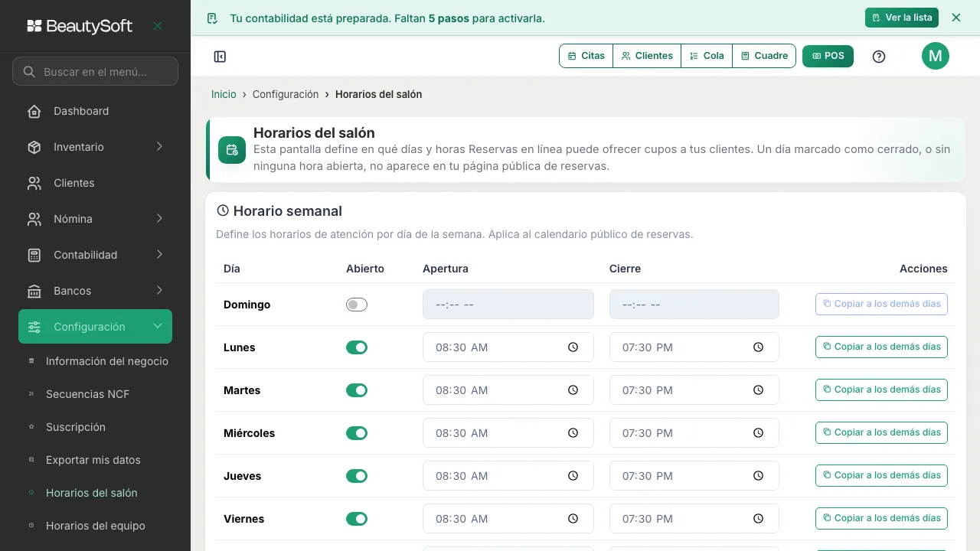Copy Lunes schedule to the other days
980x551 pixels.
click(881, 347)
